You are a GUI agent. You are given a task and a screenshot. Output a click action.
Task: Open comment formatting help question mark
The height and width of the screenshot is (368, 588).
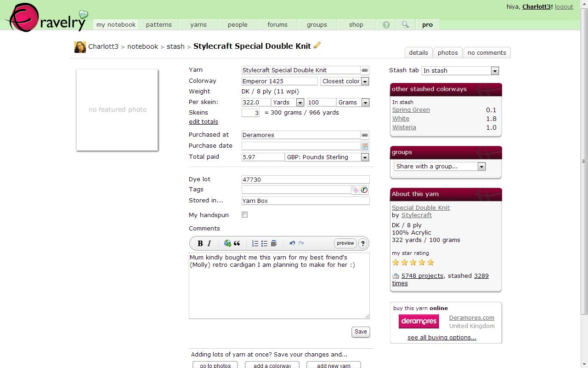tap(363, 244)
